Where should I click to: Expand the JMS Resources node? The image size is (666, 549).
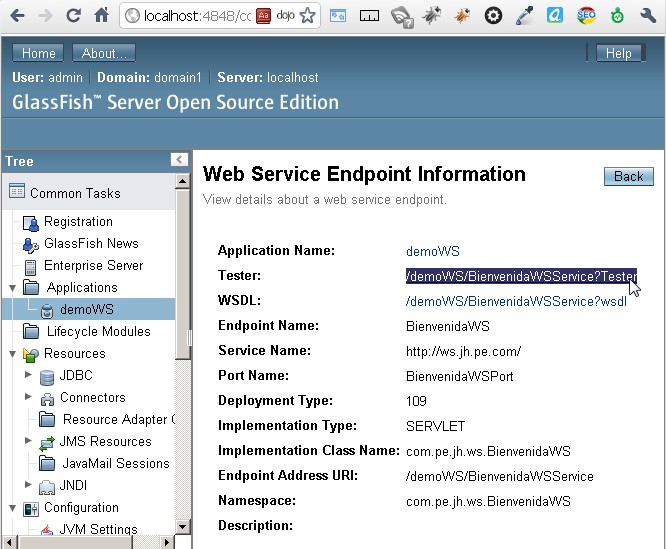tap(28, 440)
